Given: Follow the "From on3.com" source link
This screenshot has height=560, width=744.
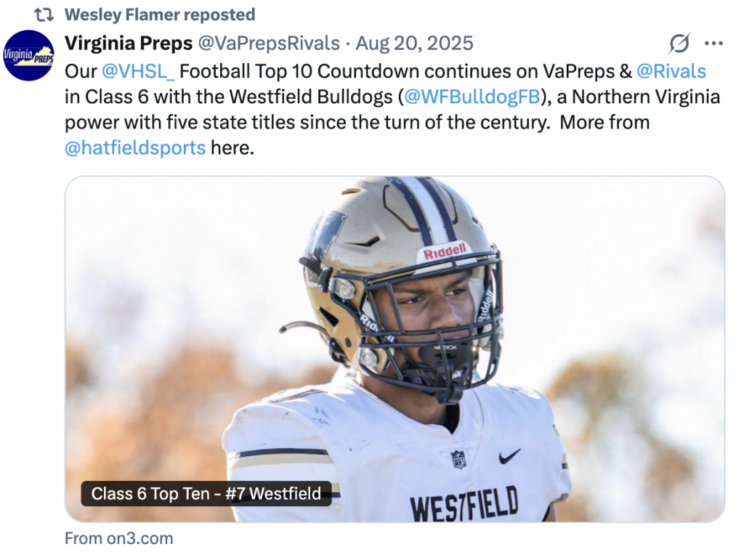Looking at the screenshot, I should coord(119,539).
